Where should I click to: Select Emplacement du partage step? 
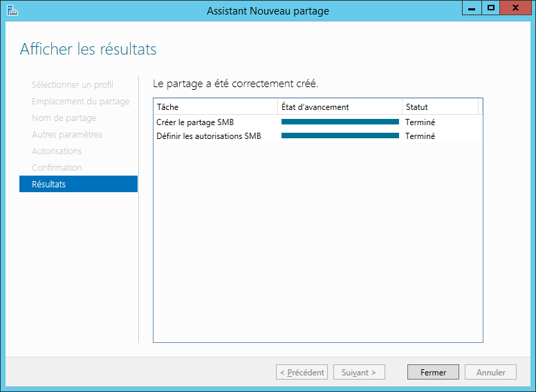point(81,102)
